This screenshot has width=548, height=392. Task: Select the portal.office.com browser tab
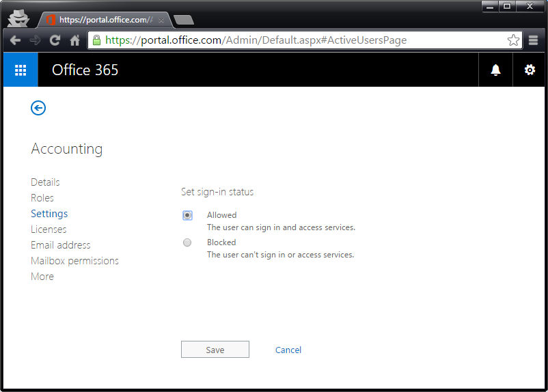tap(105, 20)
